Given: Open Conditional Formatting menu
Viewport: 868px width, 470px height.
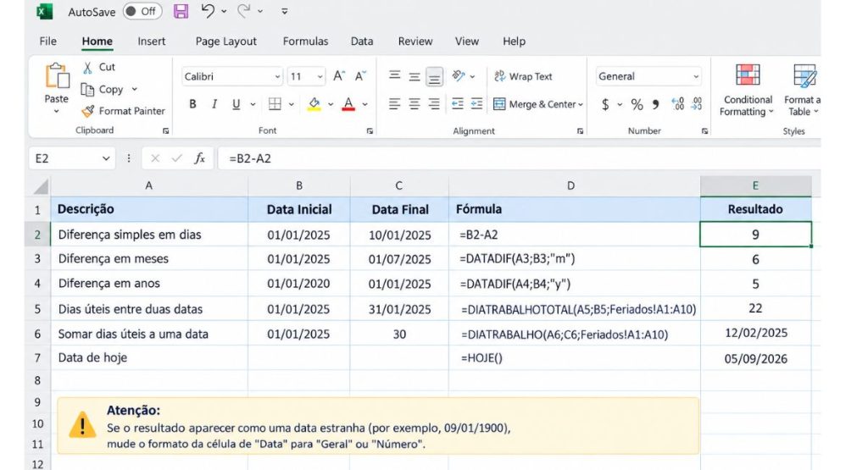Looking at the screenshot, I should click(x=748, y=90).
